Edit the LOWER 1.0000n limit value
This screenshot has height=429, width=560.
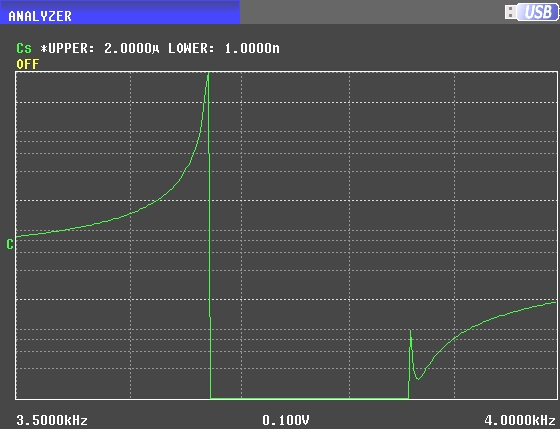click(252, 48)
